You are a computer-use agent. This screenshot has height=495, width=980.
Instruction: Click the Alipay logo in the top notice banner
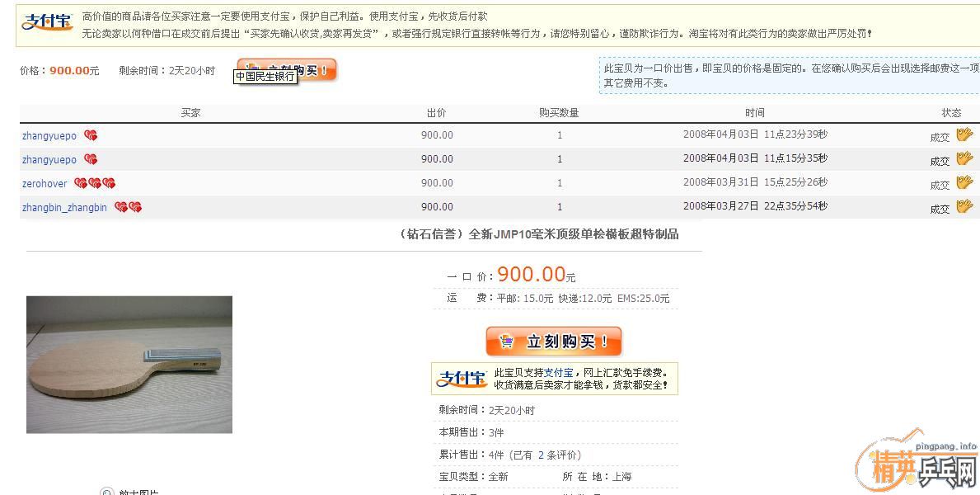tap(47, 23)
